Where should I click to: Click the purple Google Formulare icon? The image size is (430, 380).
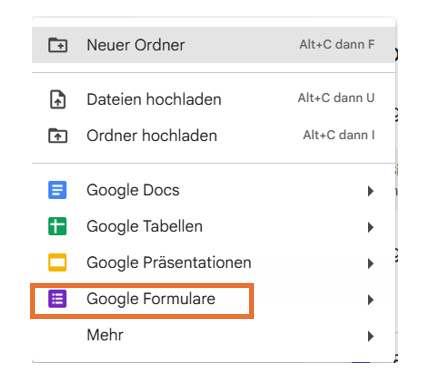click(x=57, y=299)
